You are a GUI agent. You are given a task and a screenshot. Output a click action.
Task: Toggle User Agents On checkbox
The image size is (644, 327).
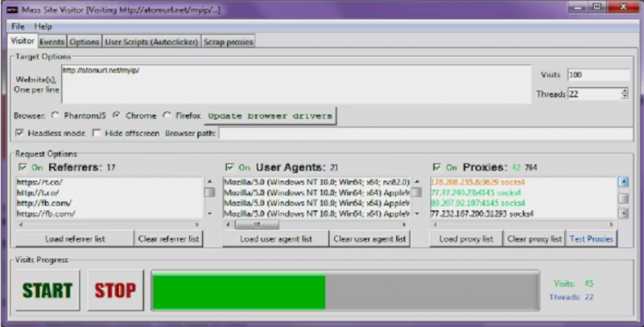(230, 168)
